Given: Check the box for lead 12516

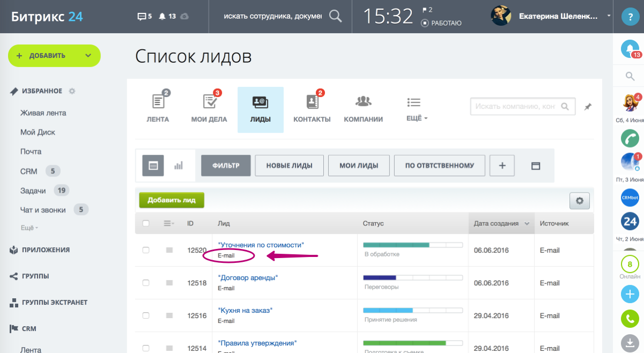Looking at the screenshot, I should (146, 315).
